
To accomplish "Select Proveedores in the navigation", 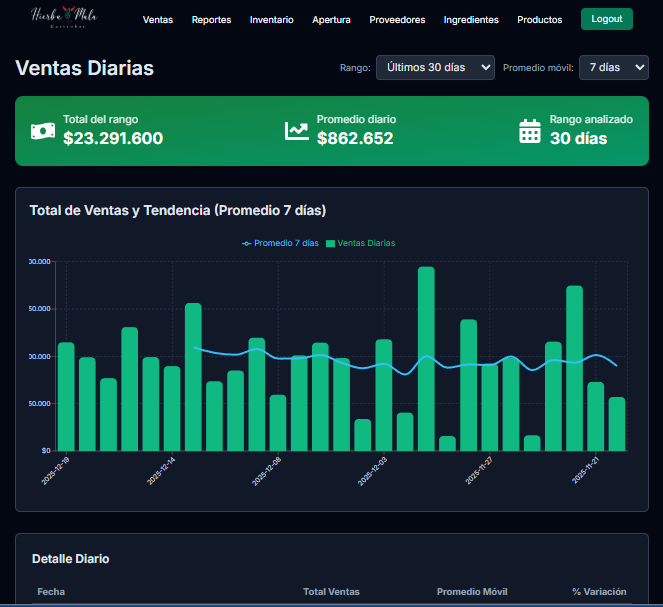I will [x=397, y=20].
